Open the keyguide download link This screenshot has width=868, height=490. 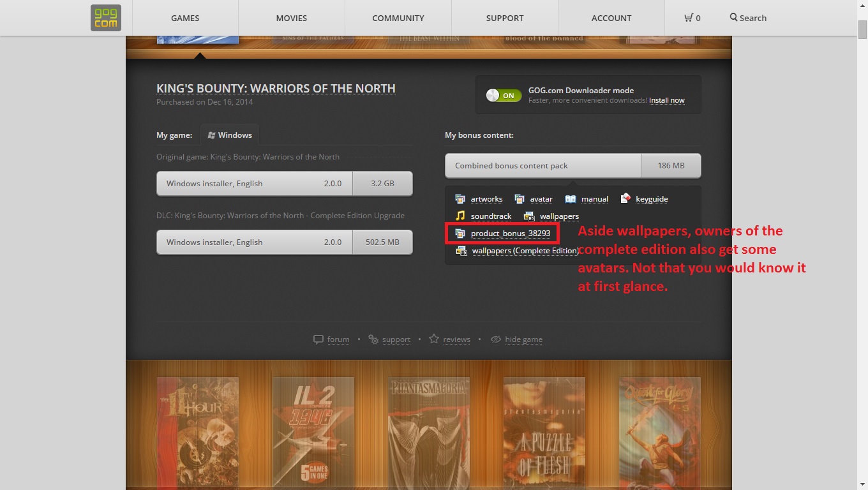coord(652,199)
